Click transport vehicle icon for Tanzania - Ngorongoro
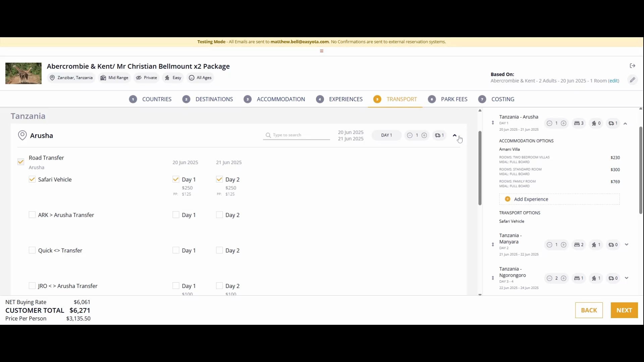 pyautogui.click(x=611, y=278)
